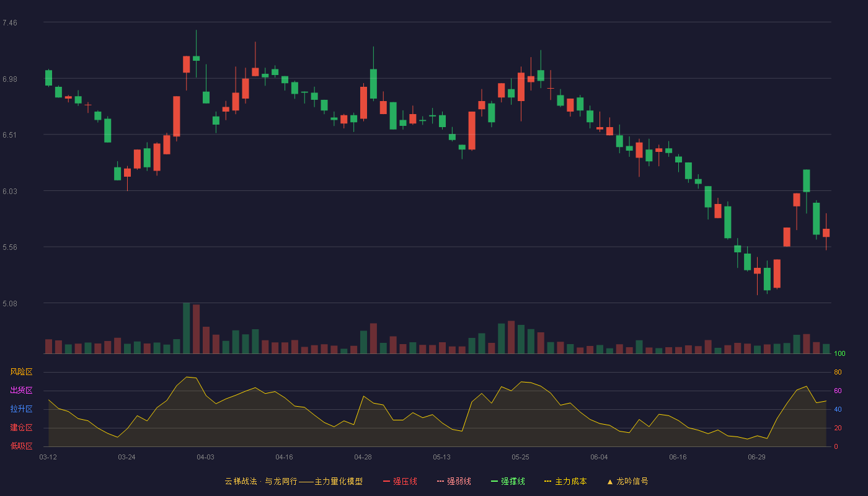Toggle the 强撑线 legend series

[508, 481]
